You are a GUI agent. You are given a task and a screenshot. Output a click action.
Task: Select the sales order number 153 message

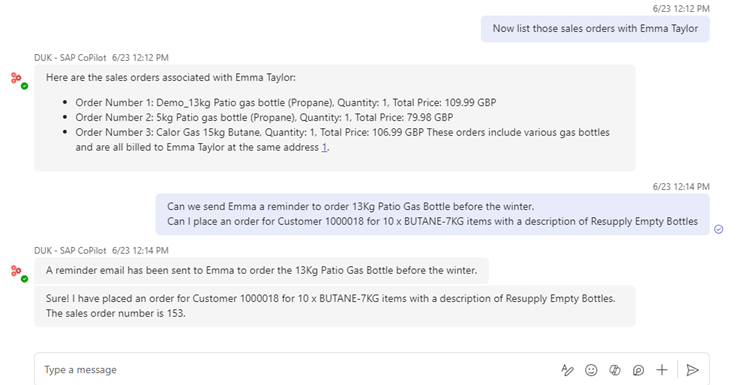(335, 306)
